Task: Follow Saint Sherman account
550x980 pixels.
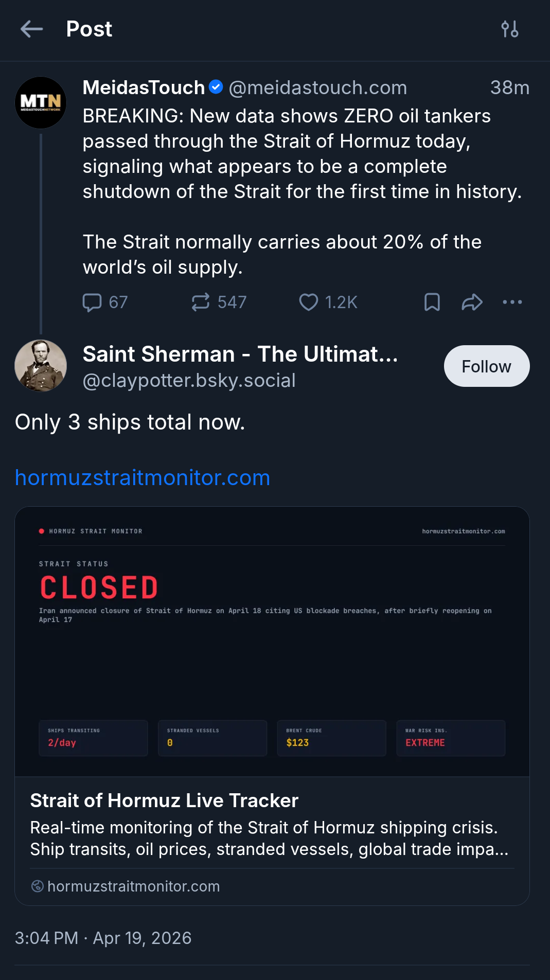Action: click(x=486, y=366)
